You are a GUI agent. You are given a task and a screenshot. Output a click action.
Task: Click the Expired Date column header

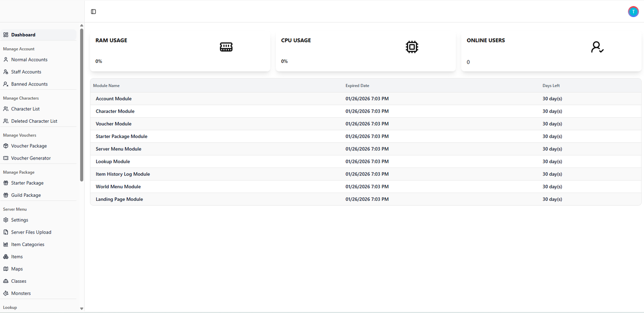click(x=357, y=86)
